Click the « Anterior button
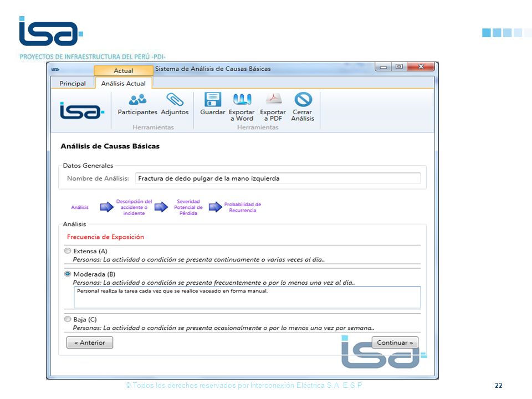Viewport: 532px width, 399px height. tap(90, 342)
